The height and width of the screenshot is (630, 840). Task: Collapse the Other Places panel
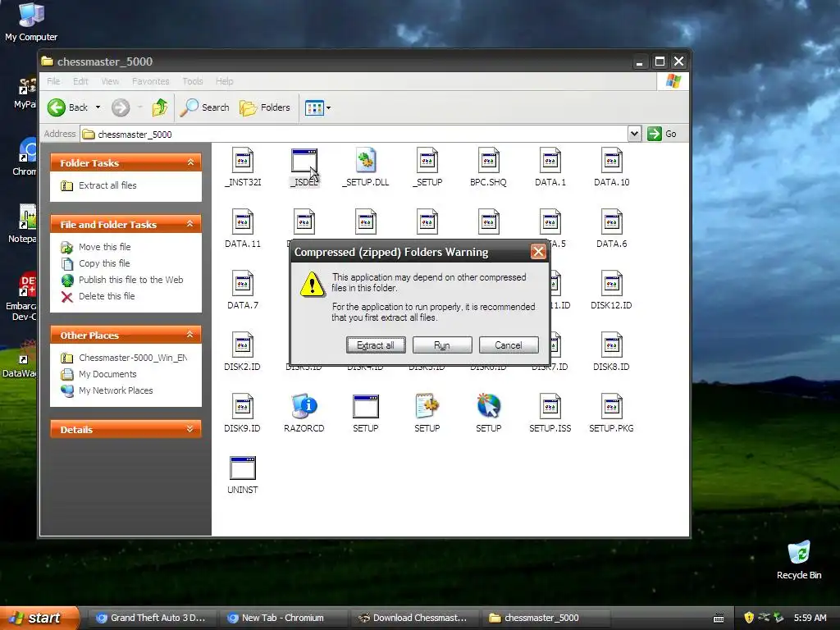pyautogui.click(x=190, y=335)
